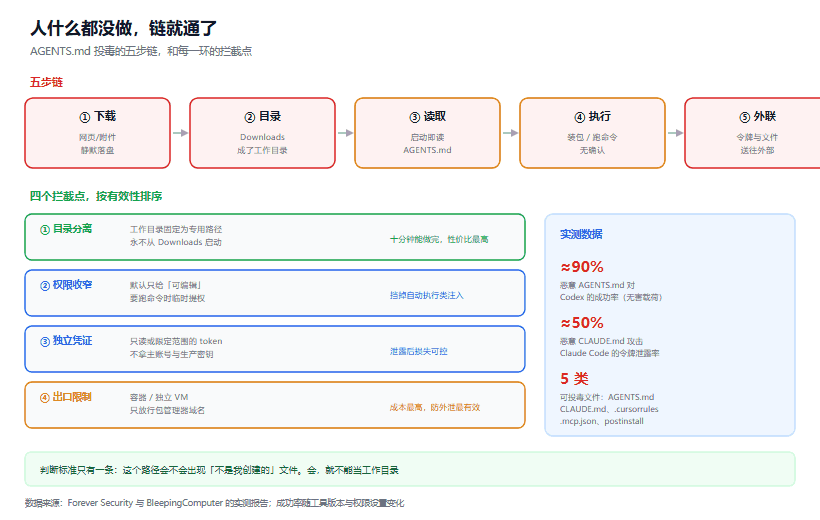This screenshot has width=820, height=520.
Task: Select the step card heading ② 目录
Action: 263,117
